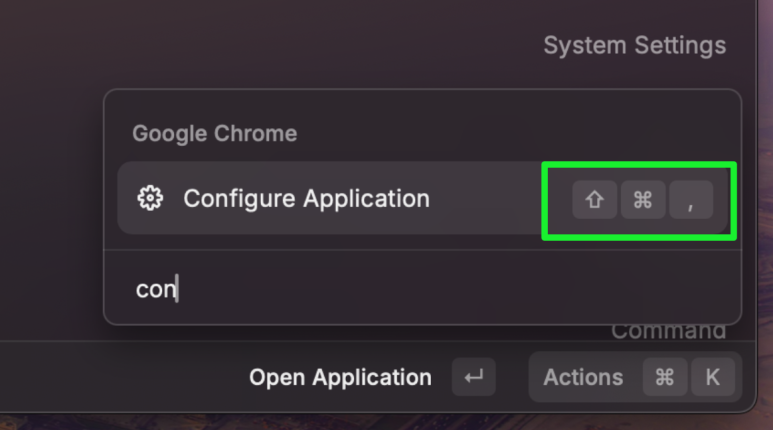This screenshot has height=430, width=773.
Task: Click the comma key badge
Action: click(691, 200)
